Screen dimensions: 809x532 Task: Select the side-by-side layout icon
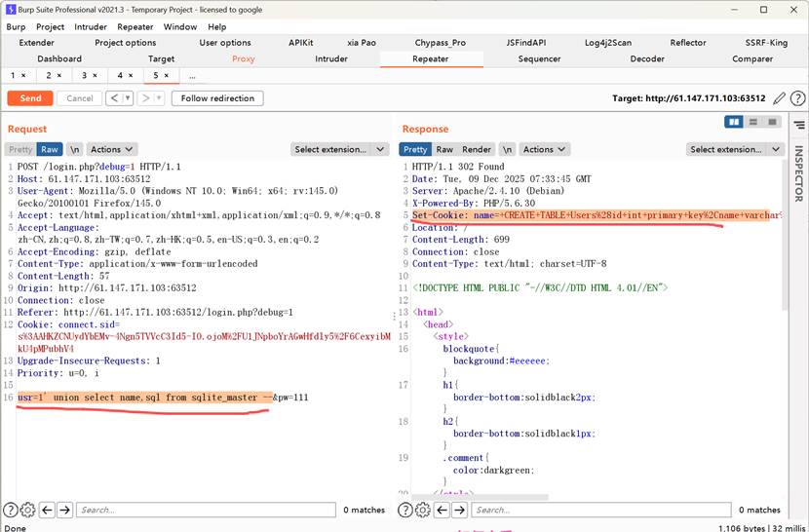(x=734, y=122)
